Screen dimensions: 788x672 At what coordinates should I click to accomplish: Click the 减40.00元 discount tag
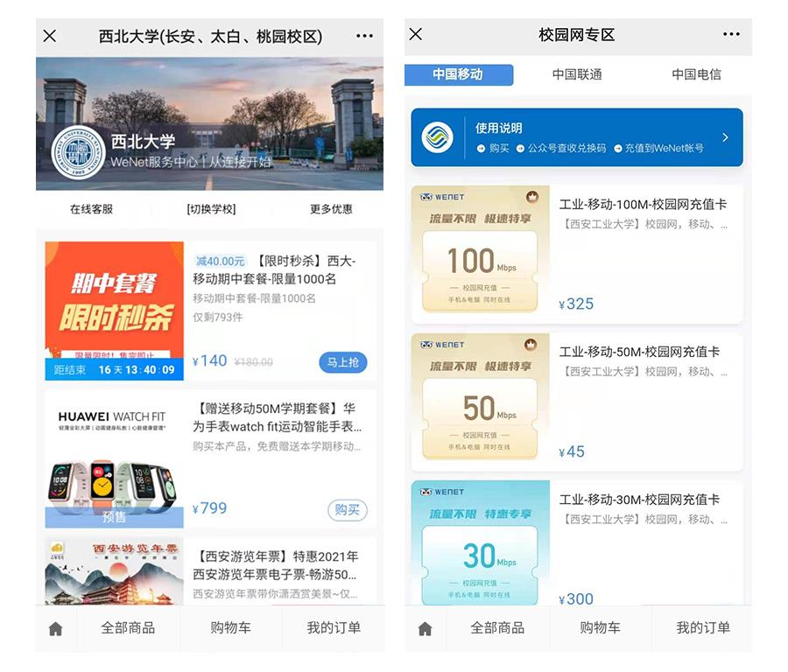pyautogui.click(x=220, y=261)
